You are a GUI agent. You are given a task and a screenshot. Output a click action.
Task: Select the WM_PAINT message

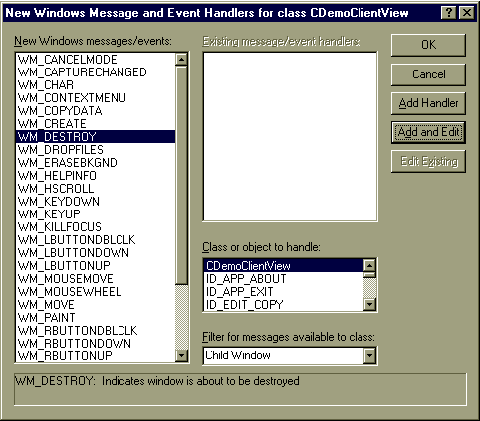tap(95, 318)
